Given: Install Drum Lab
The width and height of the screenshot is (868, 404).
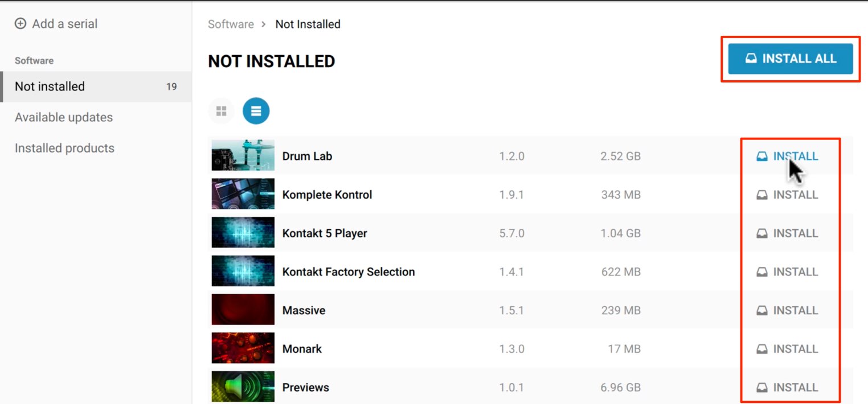Looking at the screenshot, I should tap(787, 156).
